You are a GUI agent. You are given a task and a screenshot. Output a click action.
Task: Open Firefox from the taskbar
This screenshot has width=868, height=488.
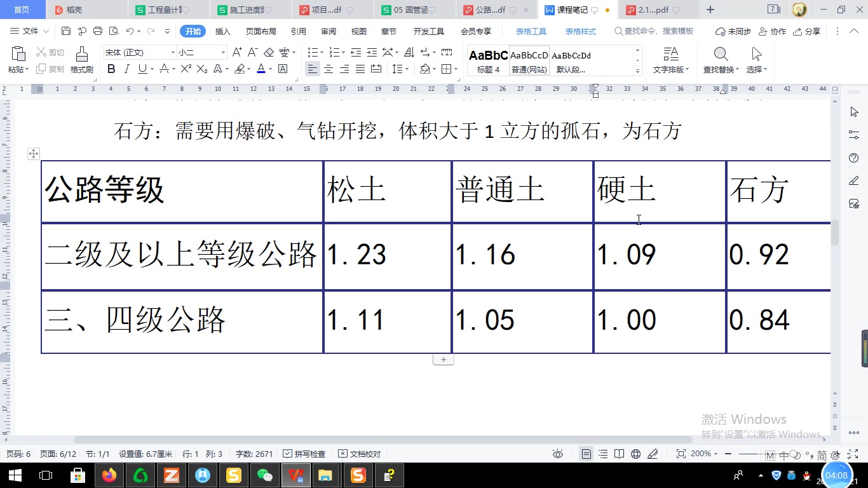click(109, 475)
